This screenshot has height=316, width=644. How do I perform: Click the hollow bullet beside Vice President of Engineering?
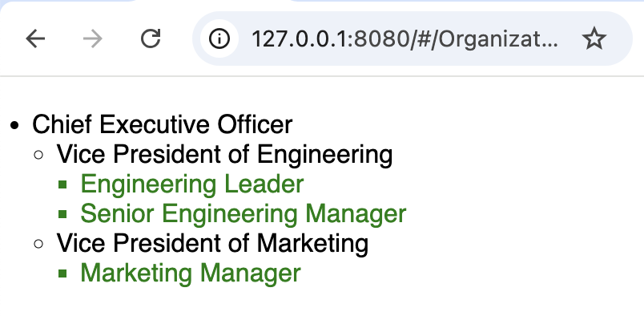[x=38, y=155]
